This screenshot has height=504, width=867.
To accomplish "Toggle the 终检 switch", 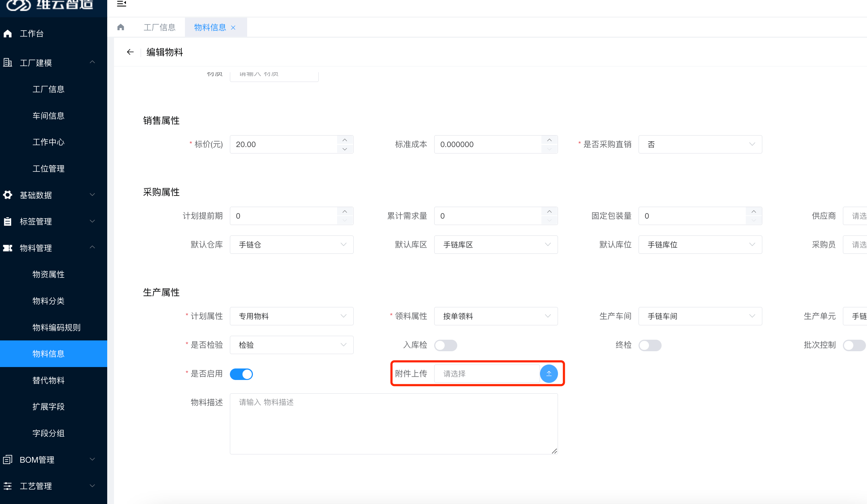I will coord(650,345).
